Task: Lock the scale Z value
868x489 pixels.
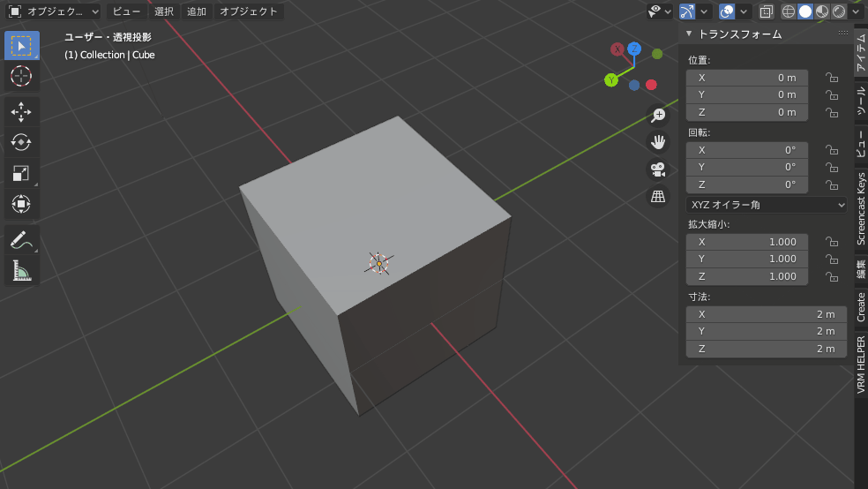Action: (x=831, y=276)
